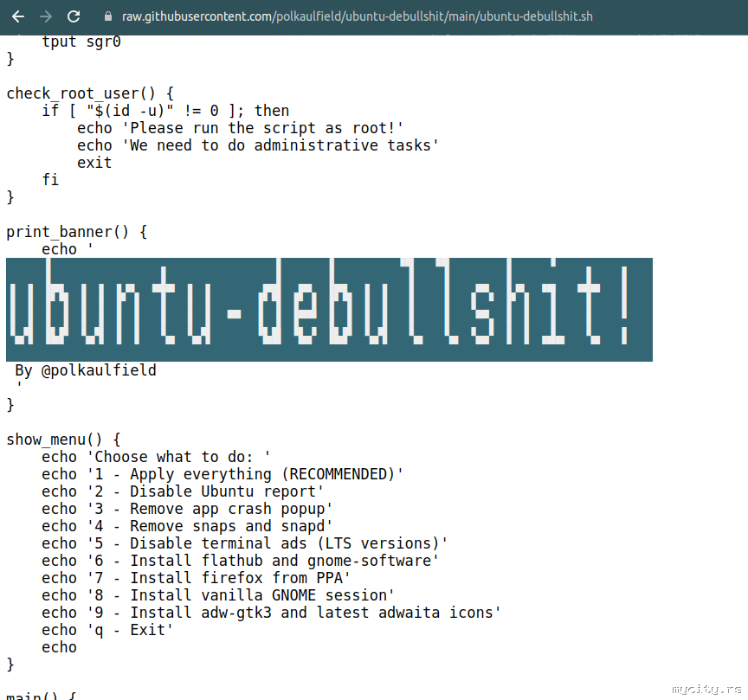Click '4 - Remove snaps and snapd' line

pos(187,526)
